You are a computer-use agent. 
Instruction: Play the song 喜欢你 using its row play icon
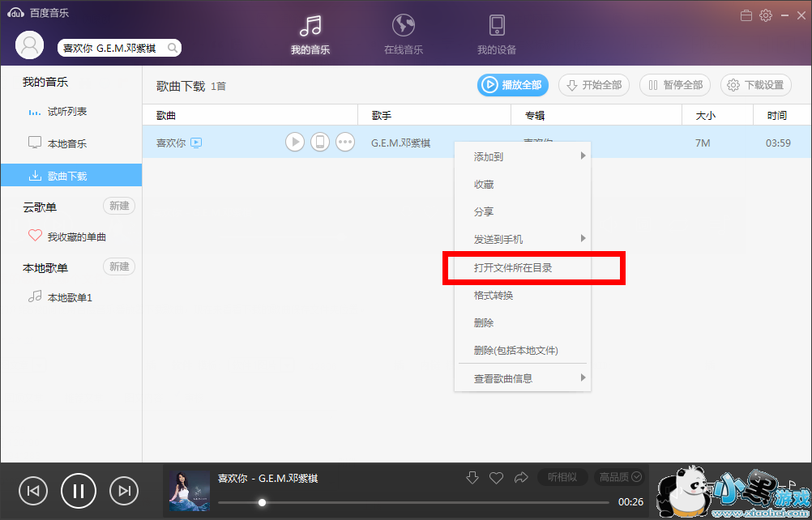(x=295, y=142)
